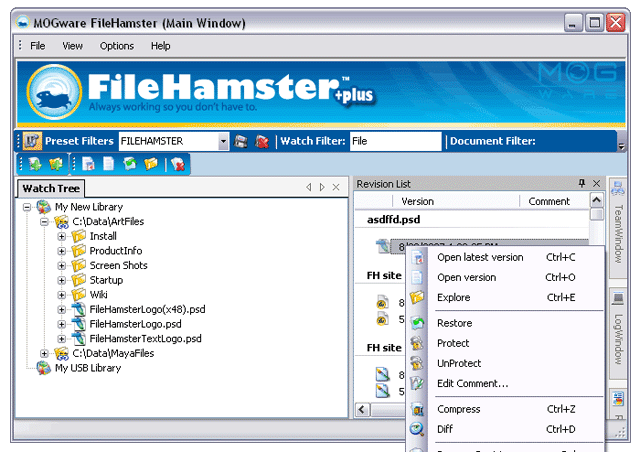Expand the FileHamsterLogo.psd node

(x=62, y=324)
